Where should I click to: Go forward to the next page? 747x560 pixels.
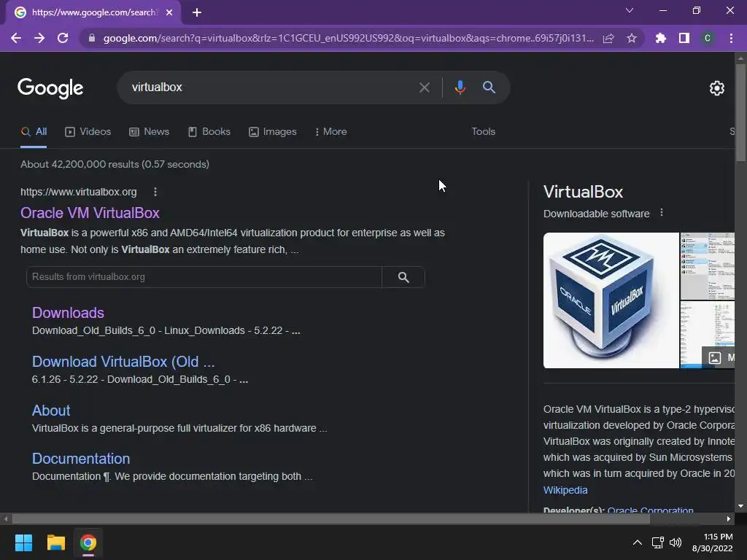[39, 38]
